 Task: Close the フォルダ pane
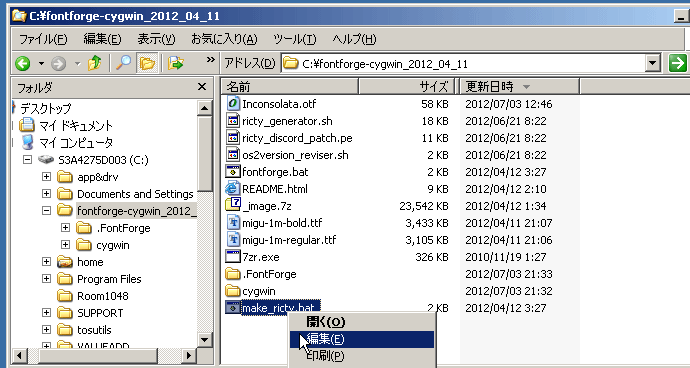tap(202, 87)
